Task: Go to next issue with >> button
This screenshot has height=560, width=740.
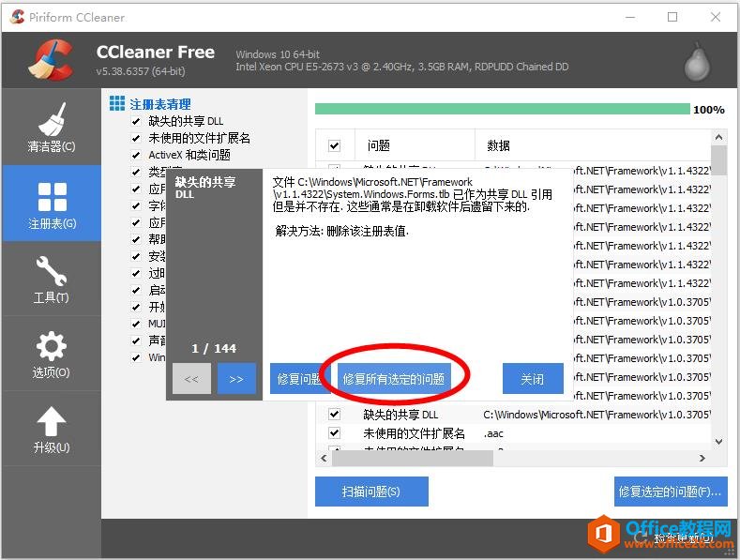Action: coord(236,379)
